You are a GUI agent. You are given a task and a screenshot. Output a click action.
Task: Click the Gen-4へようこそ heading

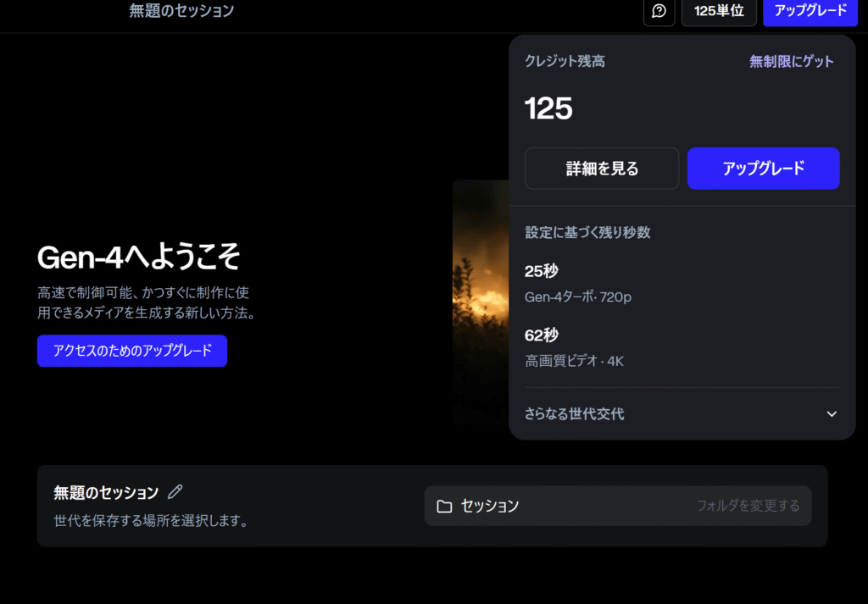click(x=138, y=257)
